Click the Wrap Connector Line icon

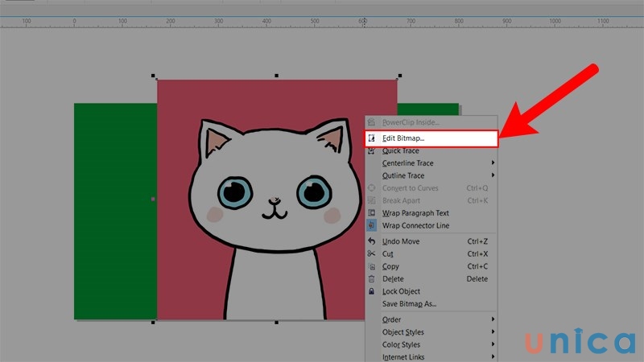pyautogui.click(x=372, y=225)
